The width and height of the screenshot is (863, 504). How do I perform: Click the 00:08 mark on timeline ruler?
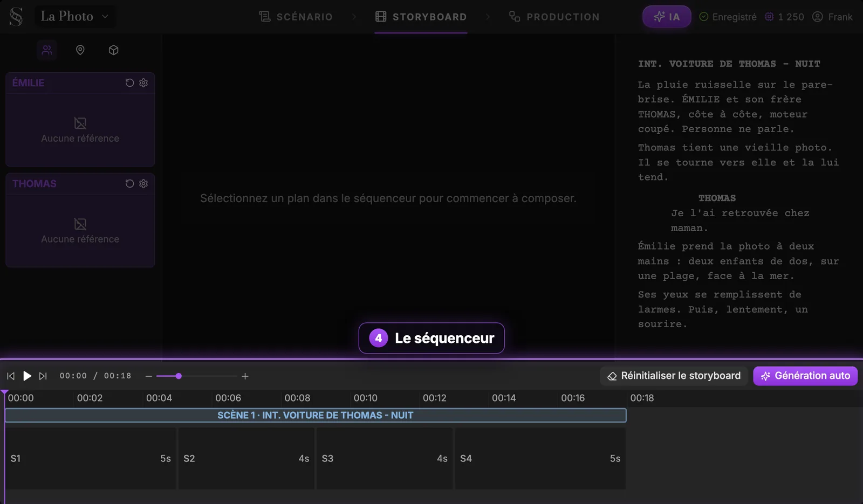coord(297,398)
